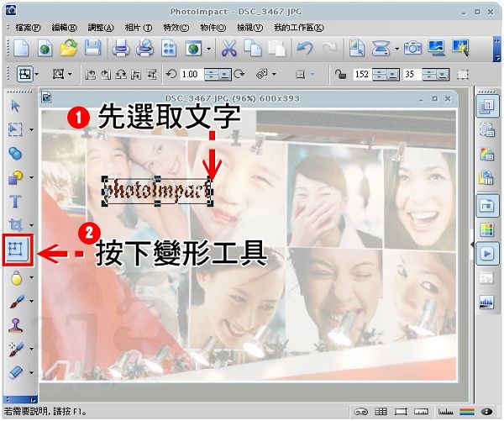Click the Screen capture monitor icon
This screenshot has width=504, height=421.
click(x=437, y=48)
